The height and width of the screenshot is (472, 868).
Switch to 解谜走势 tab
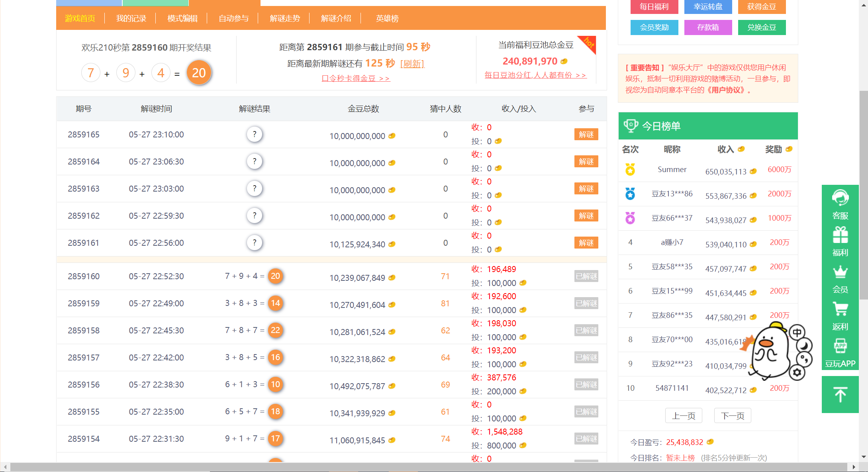point(284,18)
